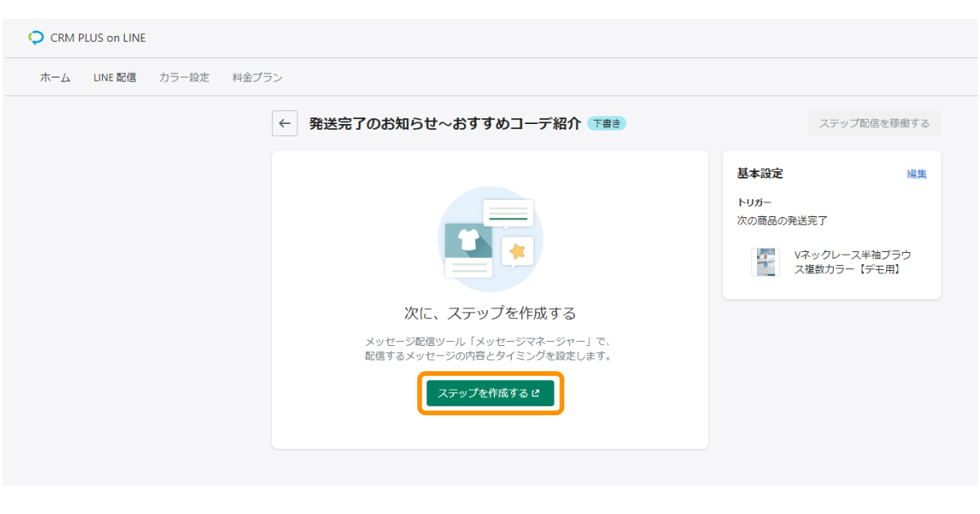Click the star speech bubble in the illustration

coord(516,250)
